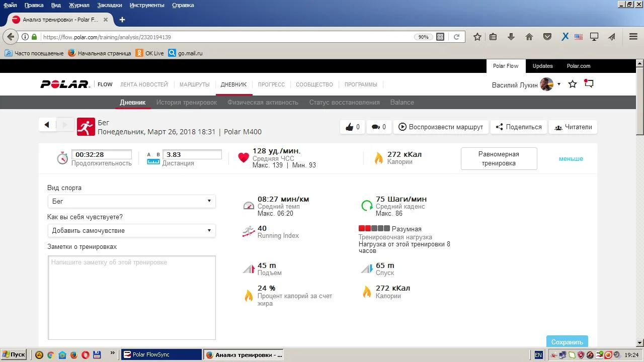Click the ascent mountain icon
This screenshot has width=644, height=362.
point(249,269)
